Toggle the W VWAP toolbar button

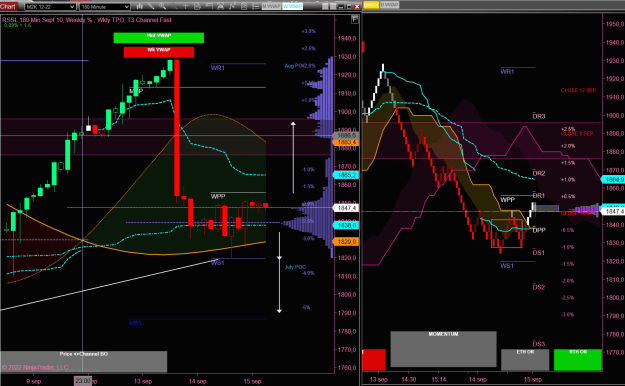pos(292,6)
